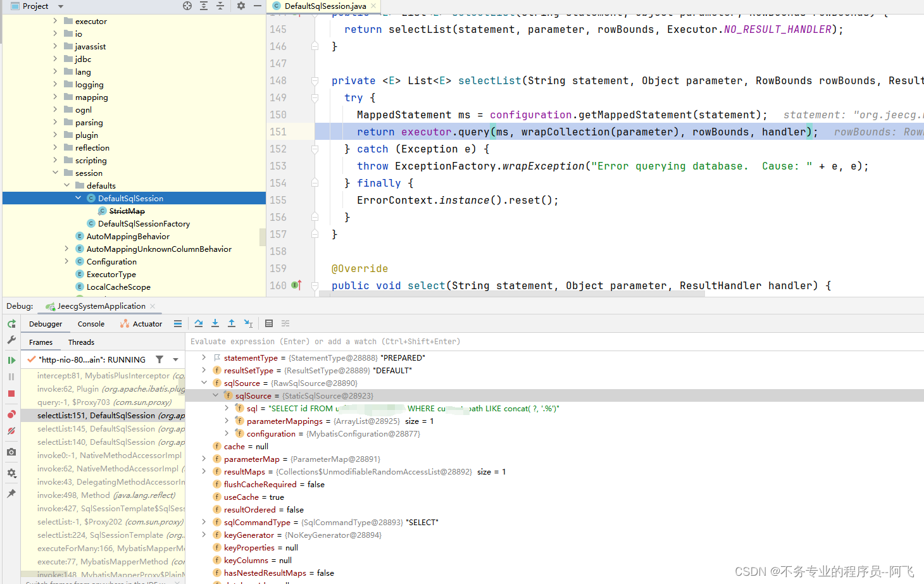The image size is (924, 584).
Task: Toggle Mute Breakpoints
Action: pyautogui.click(x=11, y=431)
